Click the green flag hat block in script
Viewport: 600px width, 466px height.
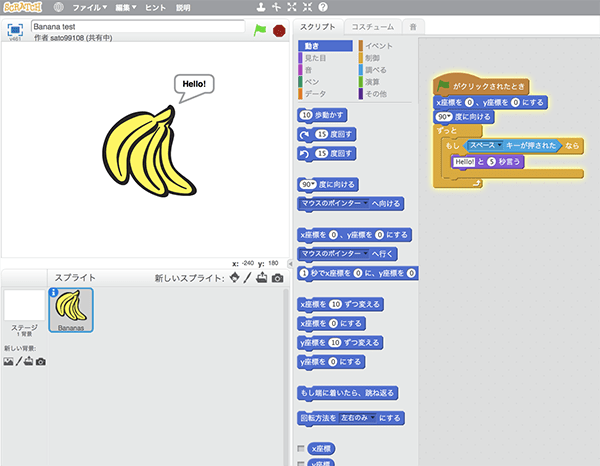tap(481, 85)
